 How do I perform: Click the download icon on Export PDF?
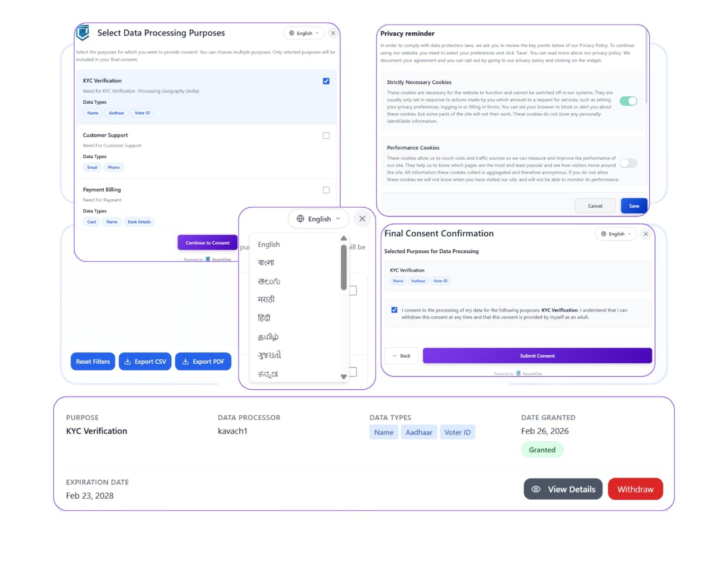tap(186, 361)
